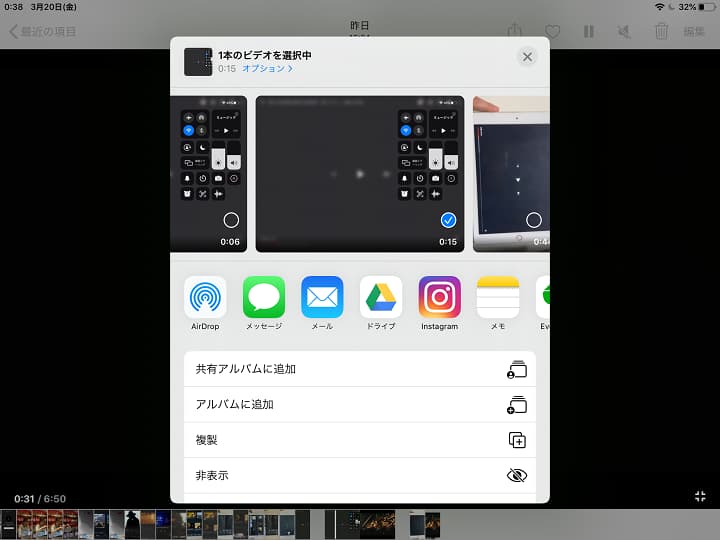The width and height of the screenshot is (720, 540).
Task: Tap the shared album icon
Action: pyautogui.click(x=517, y=370)
